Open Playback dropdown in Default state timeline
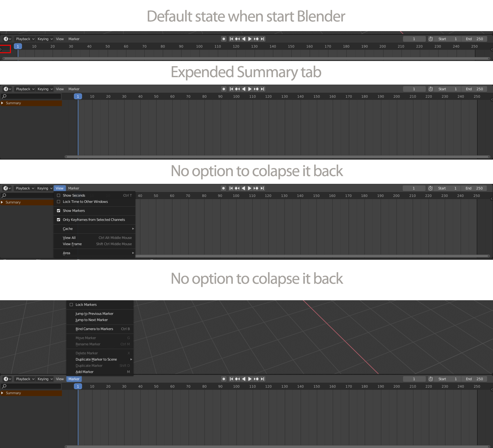493x448 pixels. [x=25, y=39]
